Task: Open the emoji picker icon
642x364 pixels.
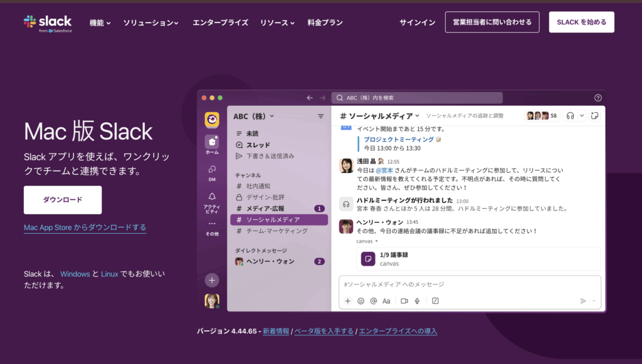Action: point(360,301)
